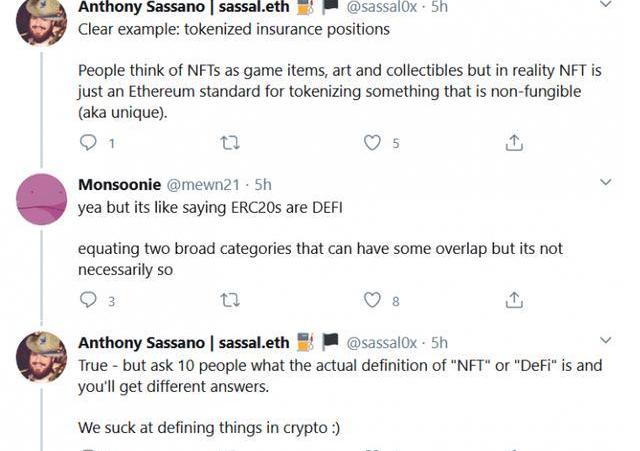Retweet the tokenized insurance positions tweet

229,143
